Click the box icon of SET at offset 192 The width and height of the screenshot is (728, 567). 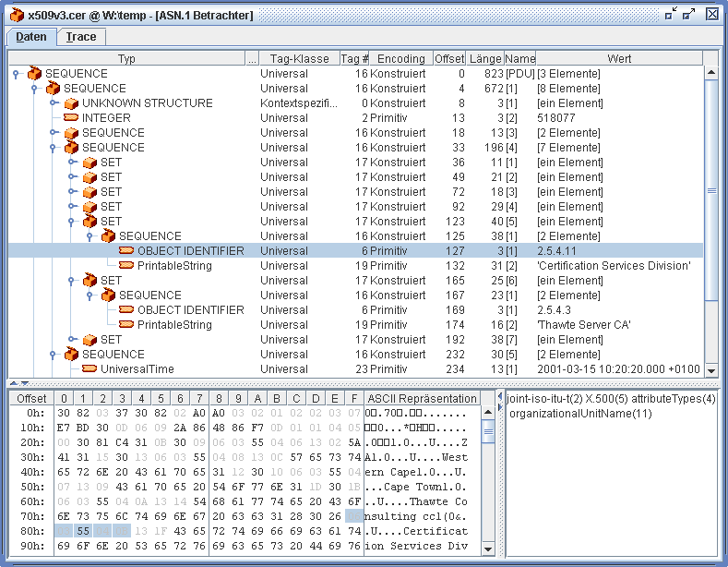pyautogui.click(x=90, y=340)
